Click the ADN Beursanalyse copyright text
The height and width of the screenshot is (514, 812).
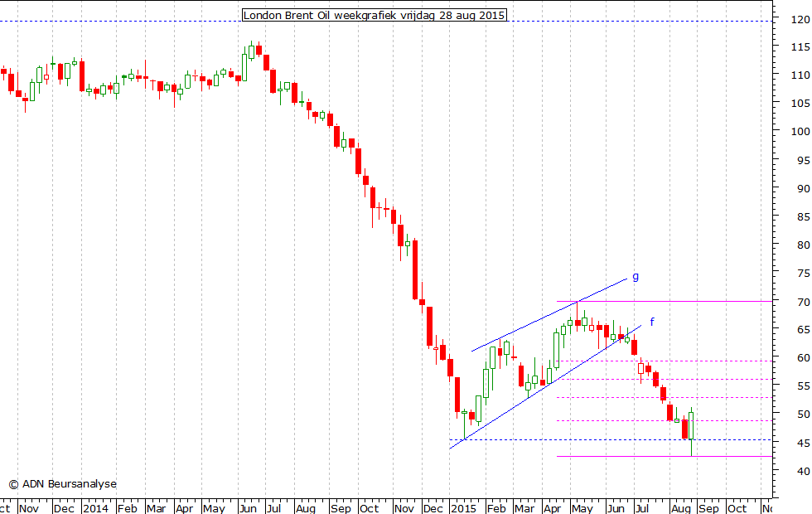63,484
